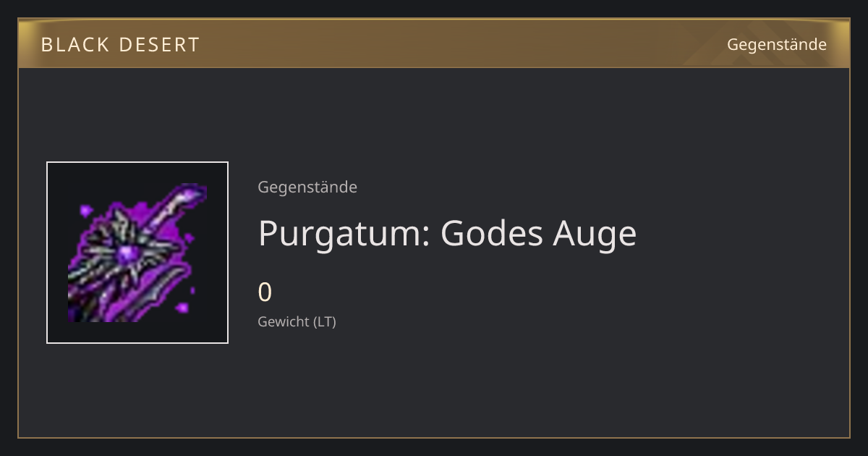Viewport: 868px width, 456px height.
Task: Click the Purgatum: Godes Auge item icon
Action: 137,253
